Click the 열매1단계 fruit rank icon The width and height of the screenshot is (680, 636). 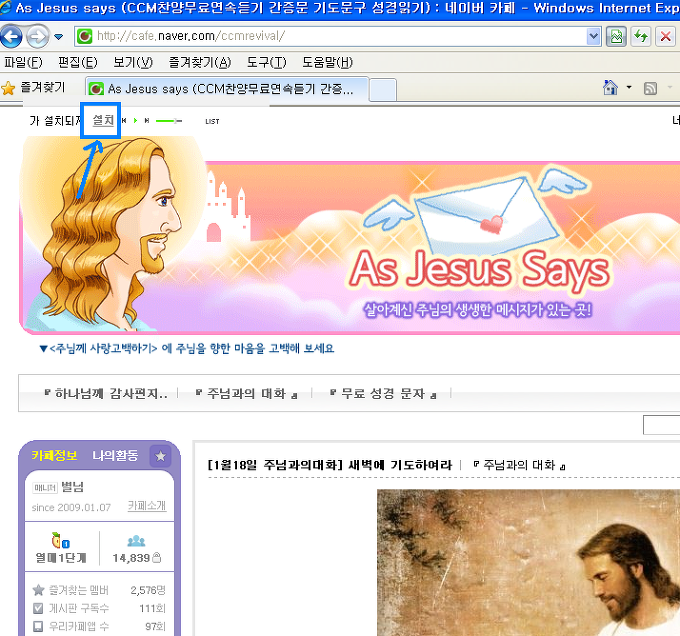60,541
